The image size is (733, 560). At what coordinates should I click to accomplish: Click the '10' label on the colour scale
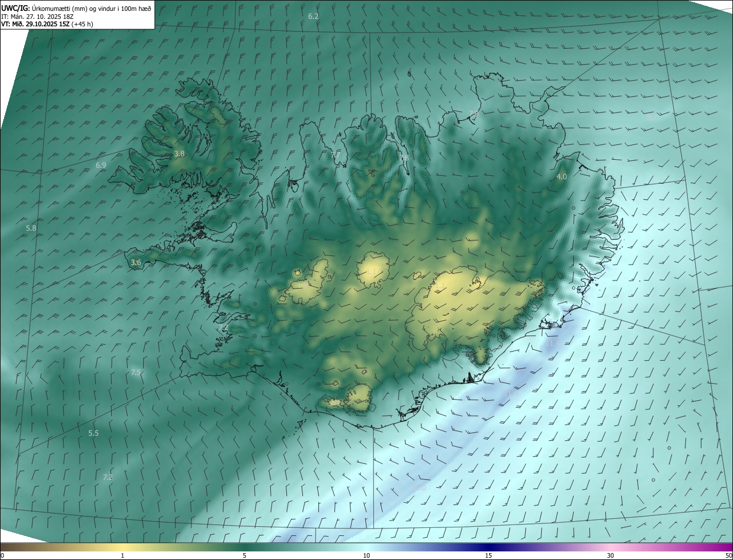pyautogui.click(x=366, y=555)
